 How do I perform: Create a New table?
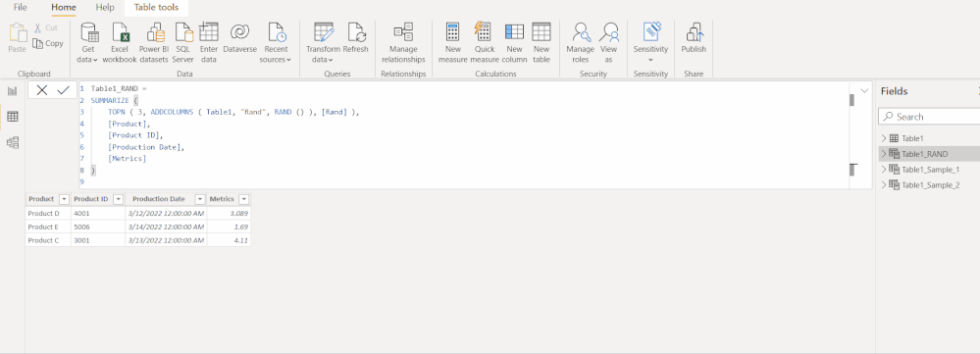(x=542, y=42)
